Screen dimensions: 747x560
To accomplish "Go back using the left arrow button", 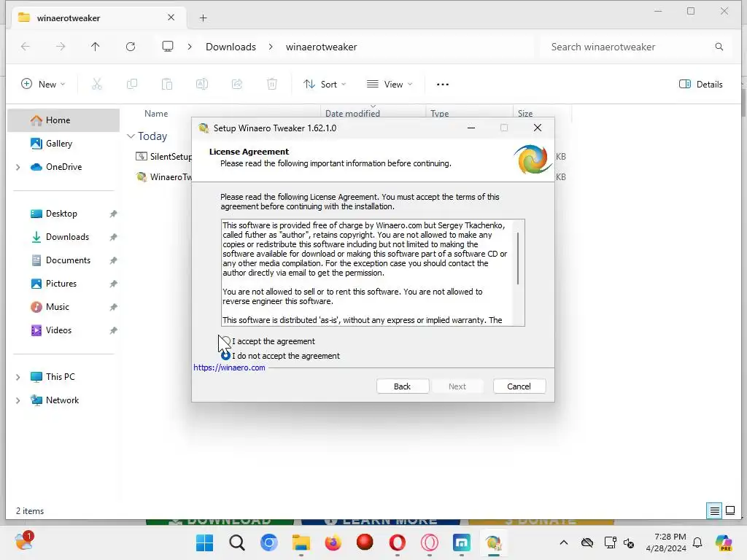I will 26,46.
